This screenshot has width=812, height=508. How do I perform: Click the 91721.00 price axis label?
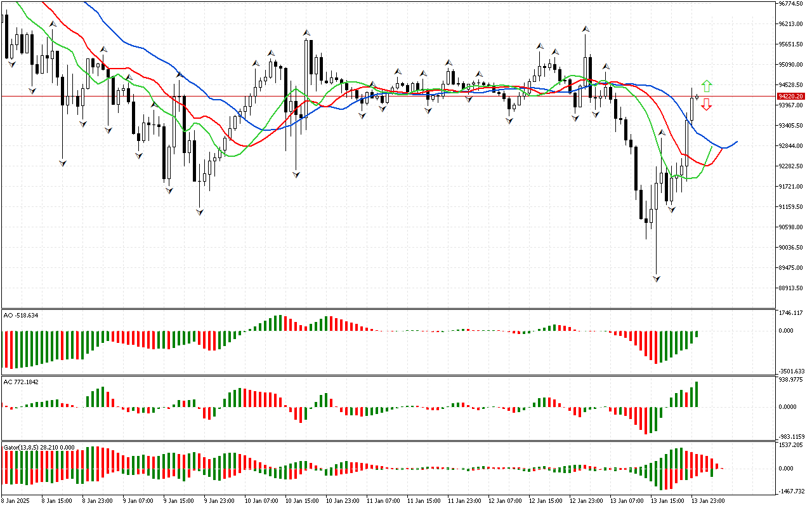click(790, 186)
